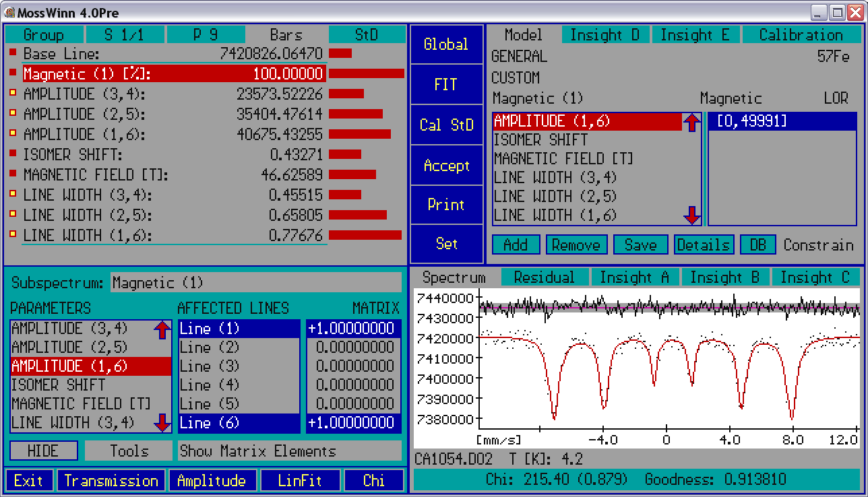Select Line (3) in AFFECTED LINES

(x=239, y=366)
